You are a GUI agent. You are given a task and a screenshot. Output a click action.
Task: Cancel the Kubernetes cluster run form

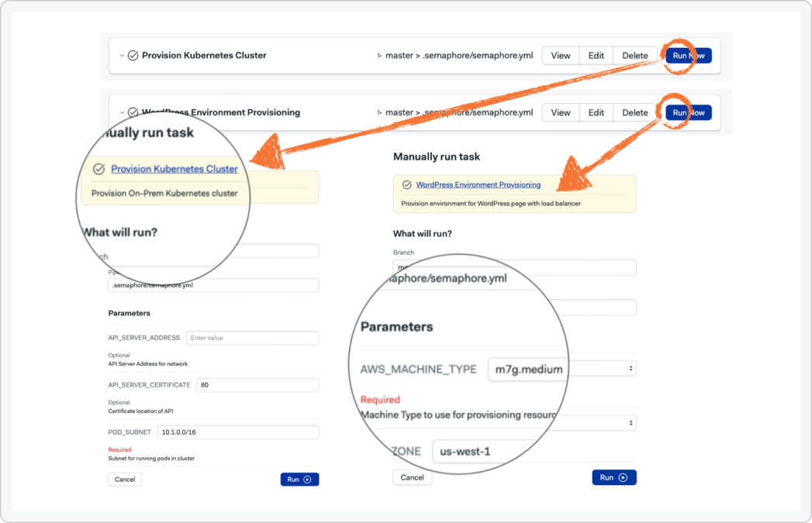click(x=125, y=480)
